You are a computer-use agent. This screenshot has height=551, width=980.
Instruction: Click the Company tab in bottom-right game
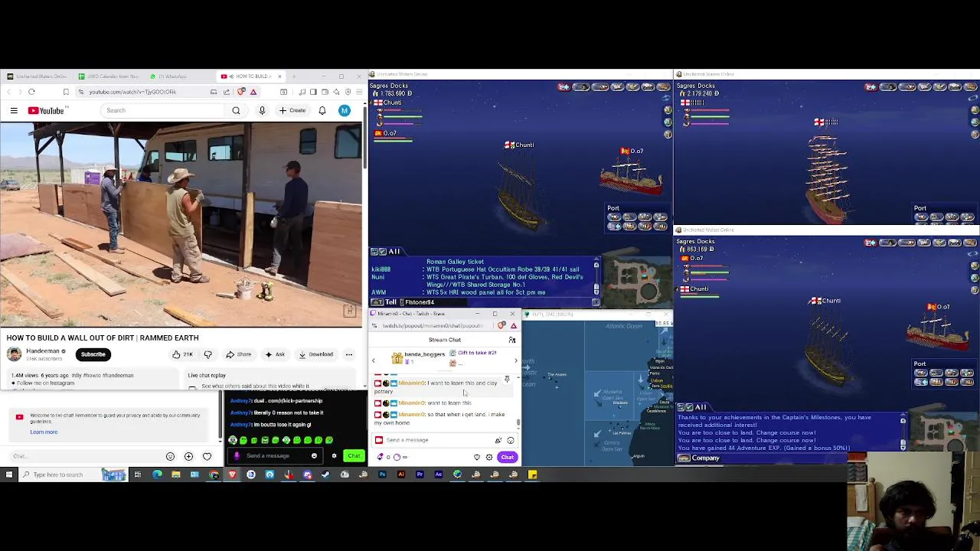tap(698, 458)
